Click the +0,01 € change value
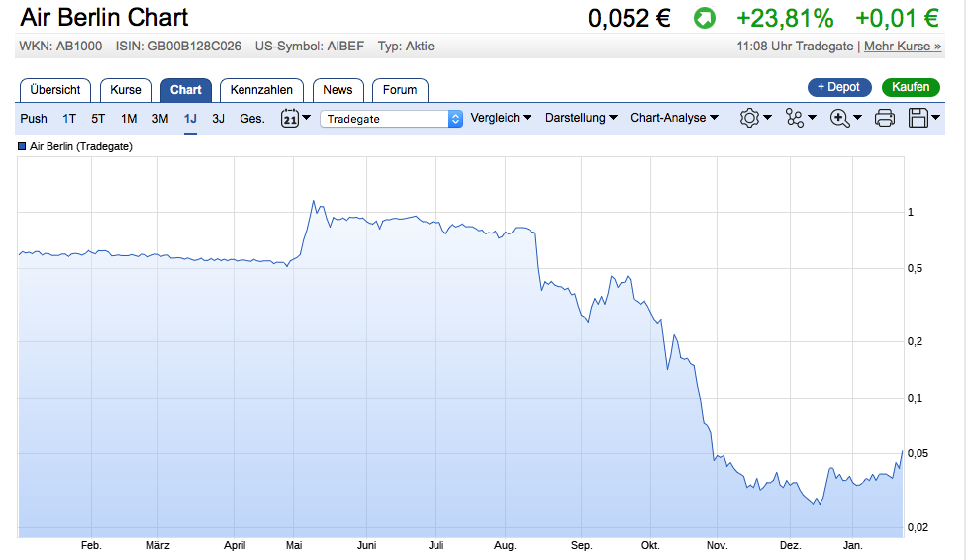966x560 pixels. click(x=897, y=18)
